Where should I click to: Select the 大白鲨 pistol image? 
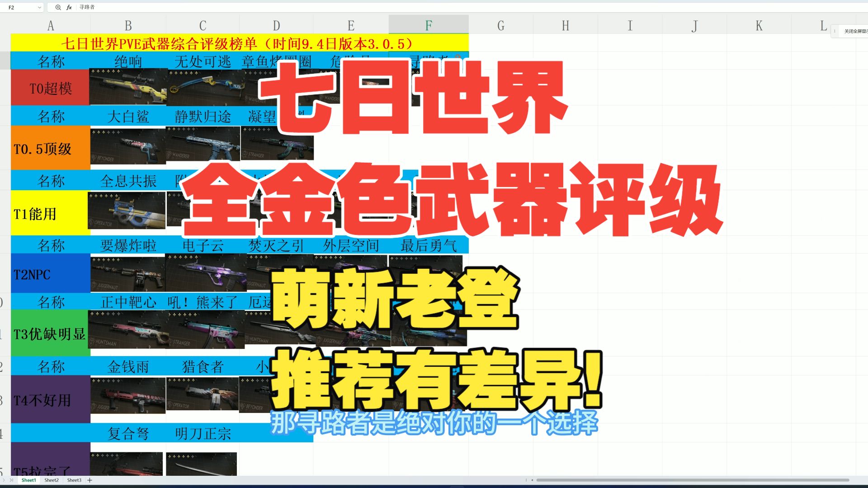(x=128, y=146)
